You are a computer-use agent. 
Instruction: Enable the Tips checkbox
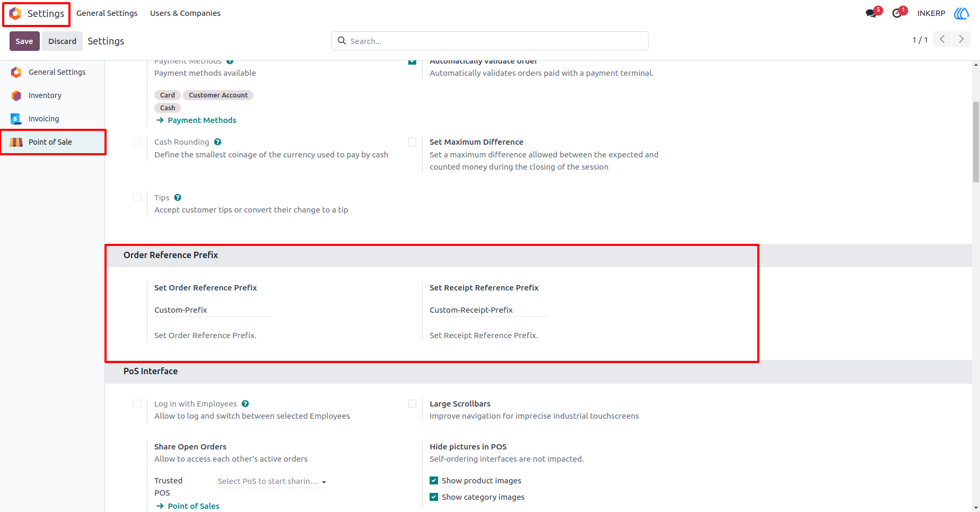tap(137, 198)
